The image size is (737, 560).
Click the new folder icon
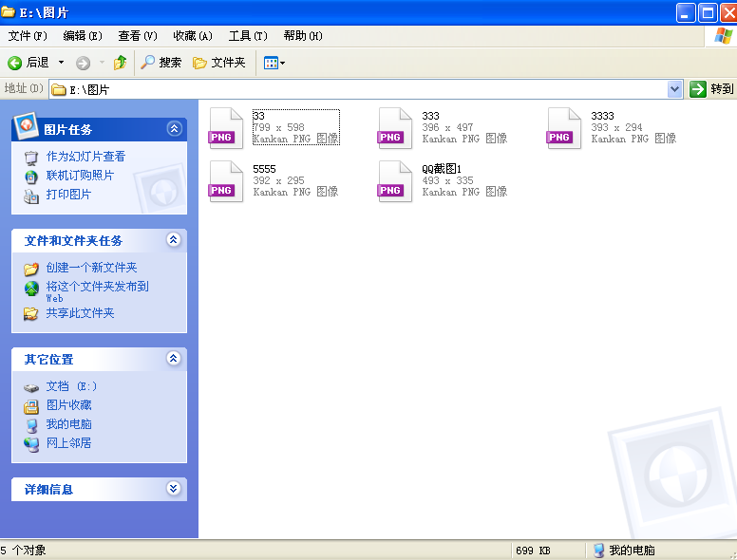coord(31,269)
